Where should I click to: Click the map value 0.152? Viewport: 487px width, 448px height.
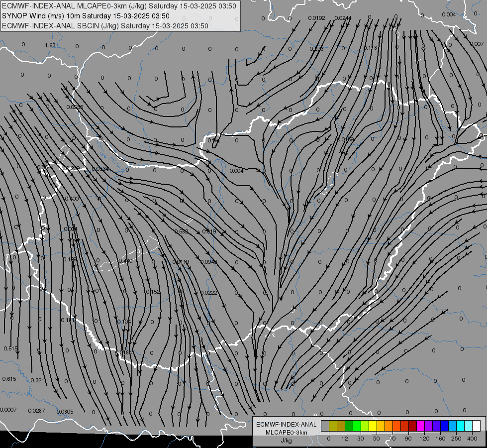point(153,292)
